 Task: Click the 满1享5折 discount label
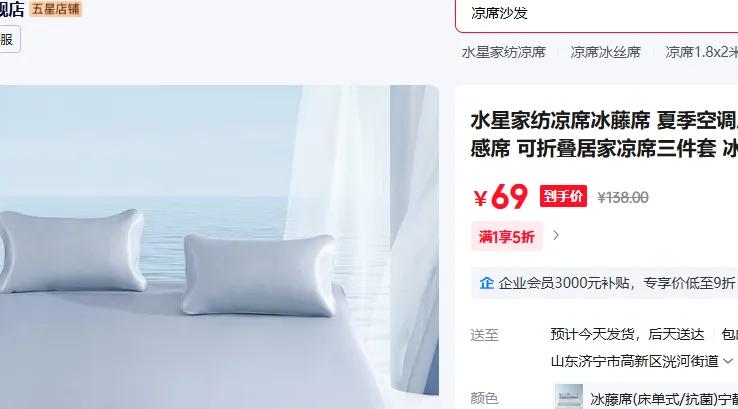[506, 236]
